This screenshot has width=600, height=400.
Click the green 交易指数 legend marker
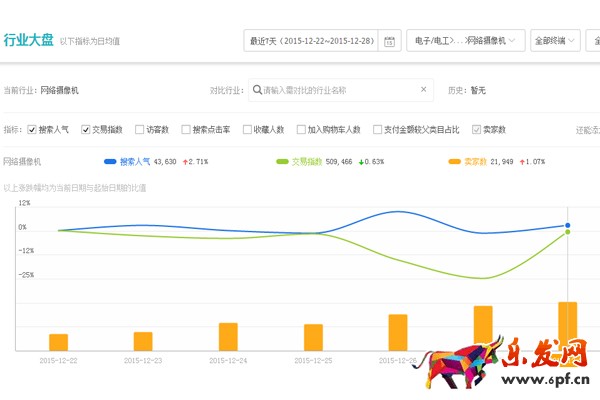[x=282, y=160]
